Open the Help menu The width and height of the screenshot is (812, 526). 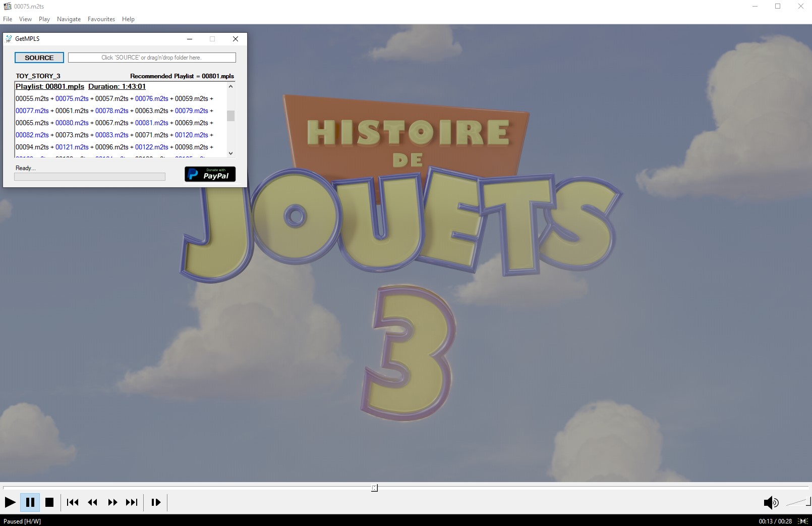[128, 19]
